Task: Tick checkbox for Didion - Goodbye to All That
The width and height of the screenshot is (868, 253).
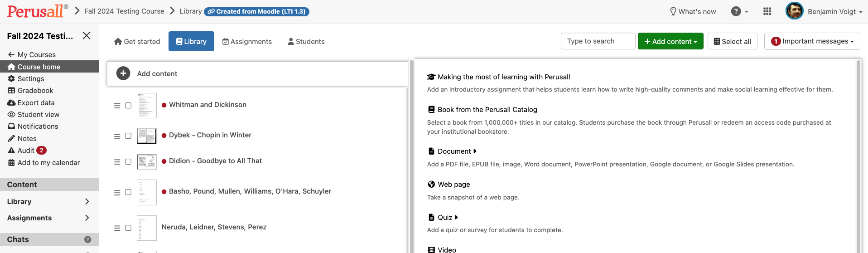Action: point(128,162)
